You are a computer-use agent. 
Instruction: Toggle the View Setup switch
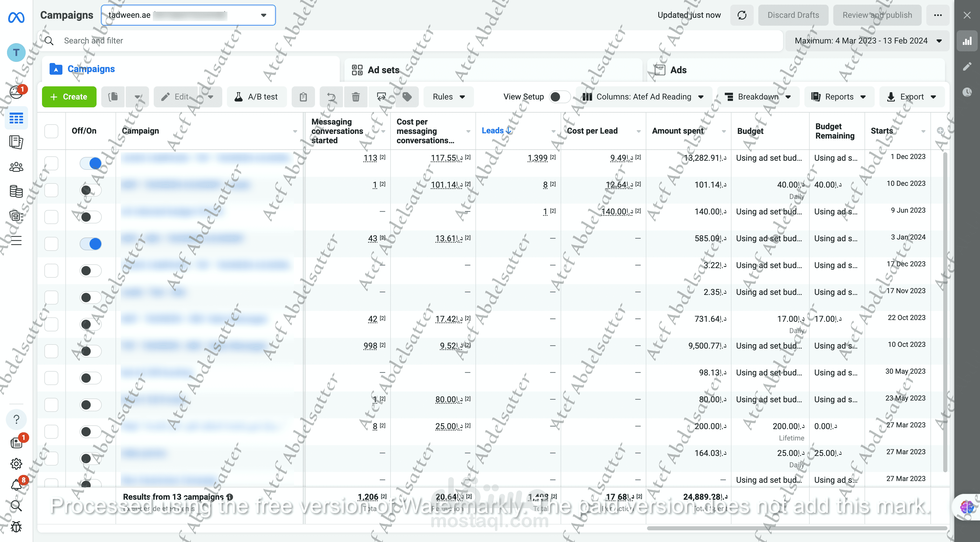pos(559,97)
